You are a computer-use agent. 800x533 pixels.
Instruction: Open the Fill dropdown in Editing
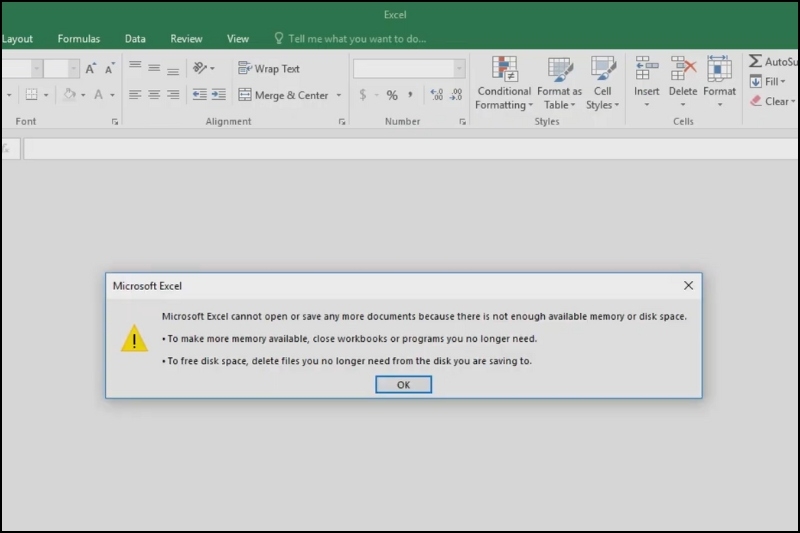pyautogui.click(x=767, y=82)
